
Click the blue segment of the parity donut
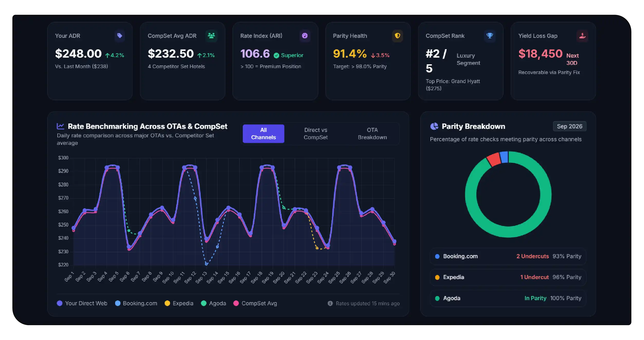pyautogui.click(x=504, y=157)
